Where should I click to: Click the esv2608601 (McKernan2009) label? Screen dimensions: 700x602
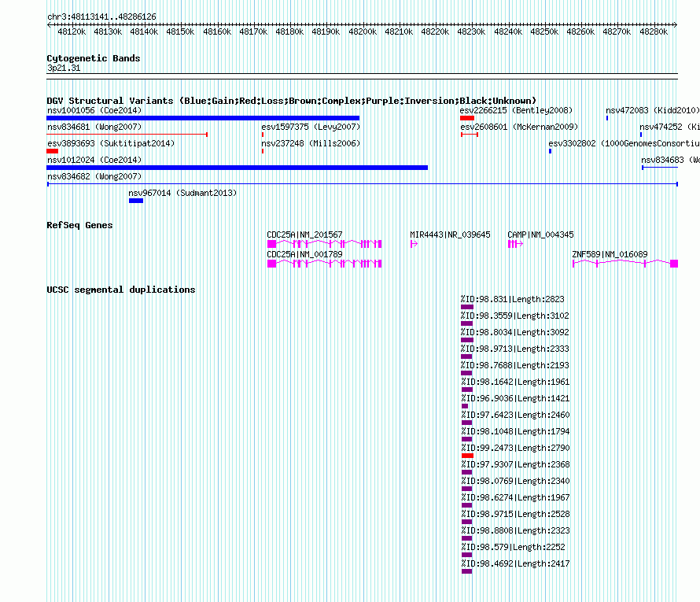pos(519,127)
